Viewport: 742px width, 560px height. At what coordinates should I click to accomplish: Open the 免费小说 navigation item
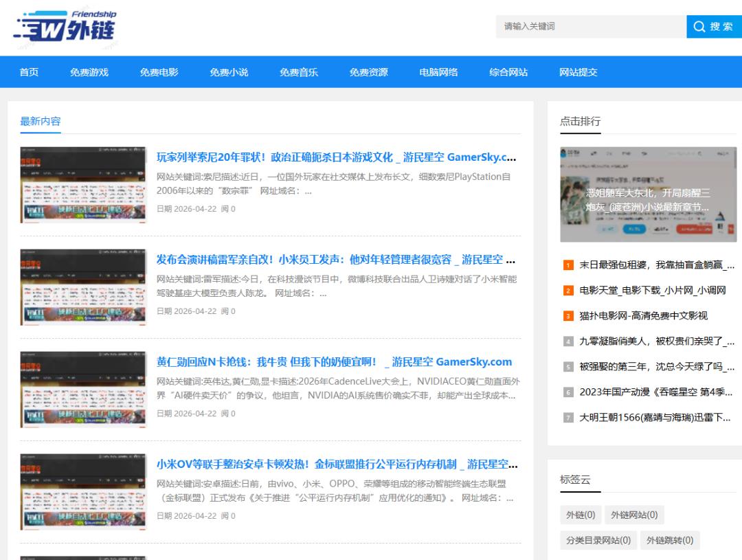click(x=229, y=72)
